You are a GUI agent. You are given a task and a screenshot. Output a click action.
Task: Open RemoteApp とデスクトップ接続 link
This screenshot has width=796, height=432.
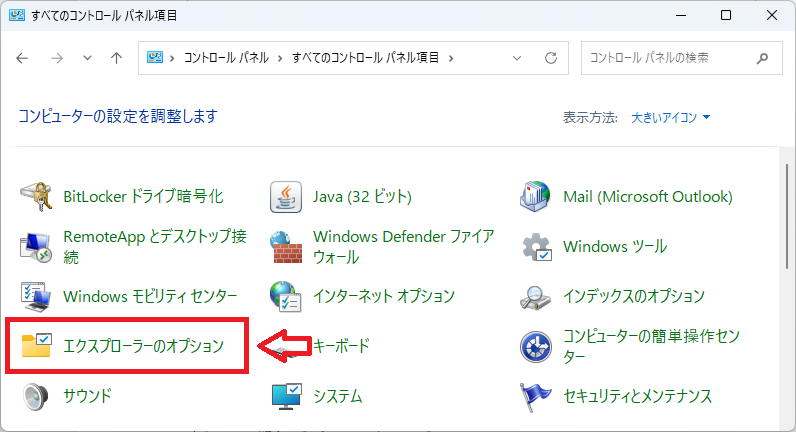[x=155, y=247]
